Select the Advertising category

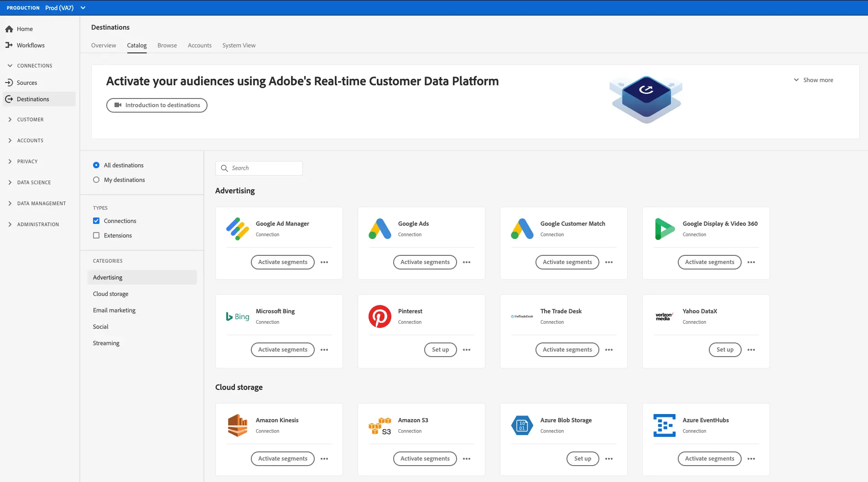(x=142, y=277)
